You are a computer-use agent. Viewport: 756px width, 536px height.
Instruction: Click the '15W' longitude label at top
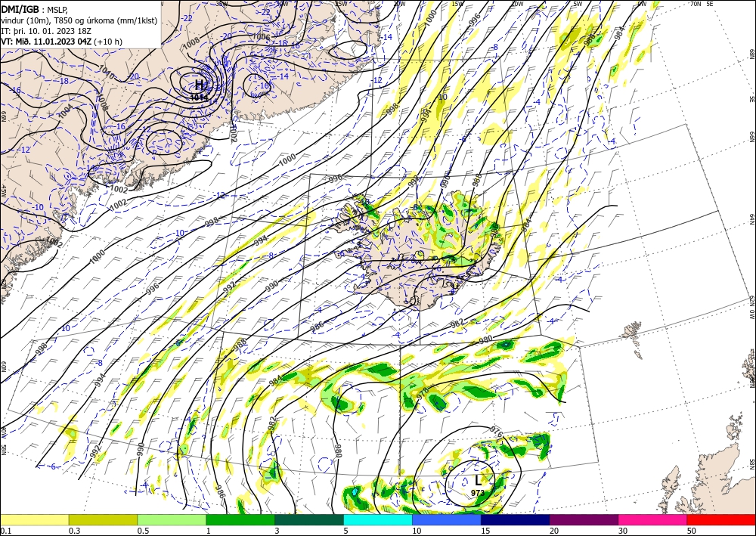click(458, 4)
